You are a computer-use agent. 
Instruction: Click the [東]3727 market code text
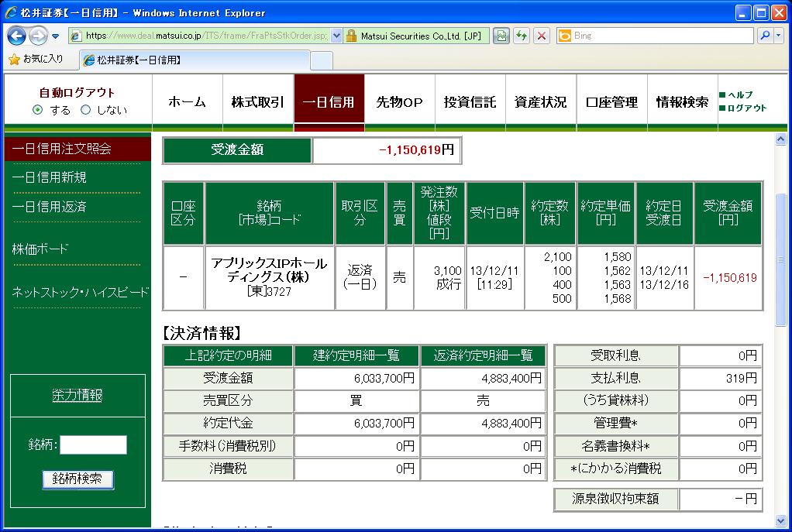(x=269, y=292)
